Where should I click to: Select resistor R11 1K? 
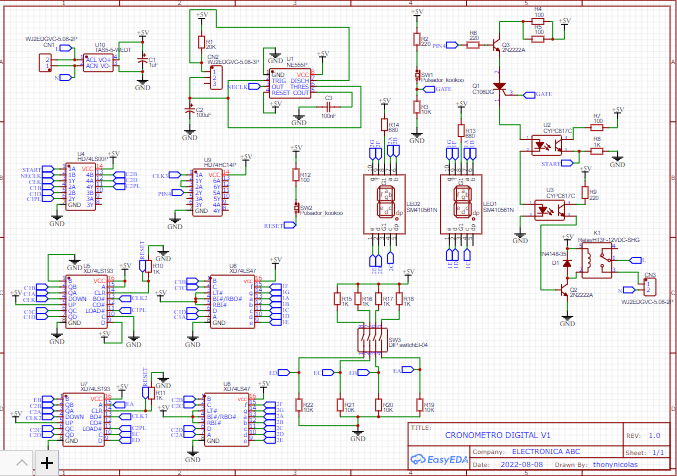click(151, 393)
